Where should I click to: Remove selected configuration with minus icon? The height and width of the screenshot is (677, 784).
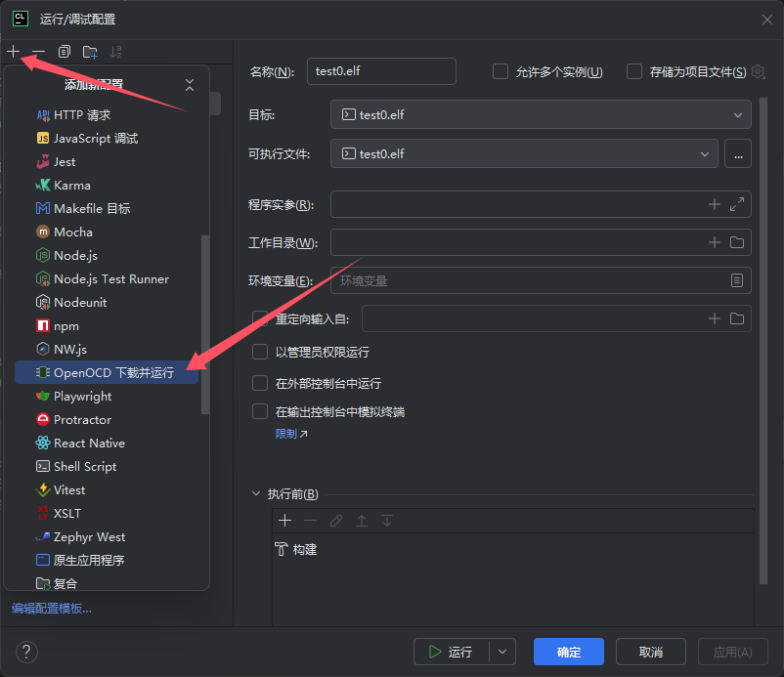(38, 52)
